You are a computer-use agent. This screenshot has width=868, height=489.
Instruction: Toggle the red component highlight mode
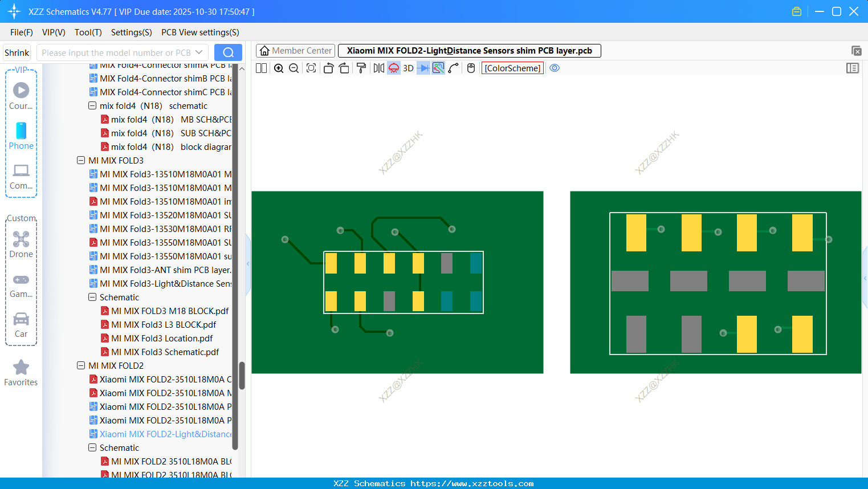(394, 68)
